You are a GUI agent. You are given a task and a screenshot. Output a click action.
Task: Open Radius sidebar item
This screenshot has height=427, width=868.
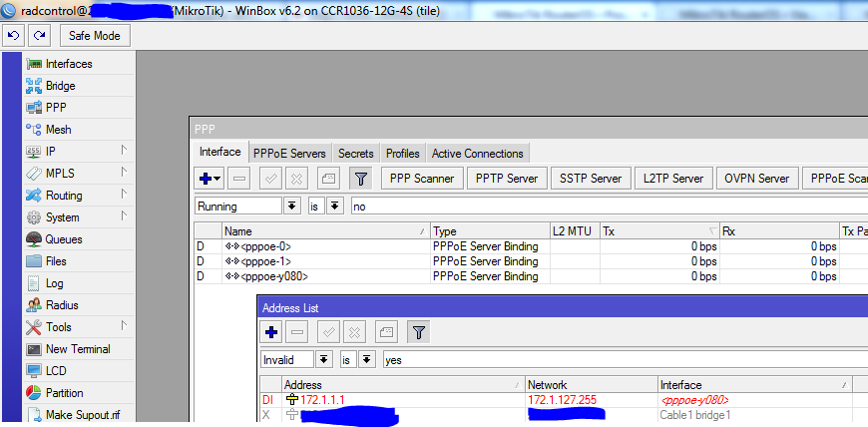point(78,305)
